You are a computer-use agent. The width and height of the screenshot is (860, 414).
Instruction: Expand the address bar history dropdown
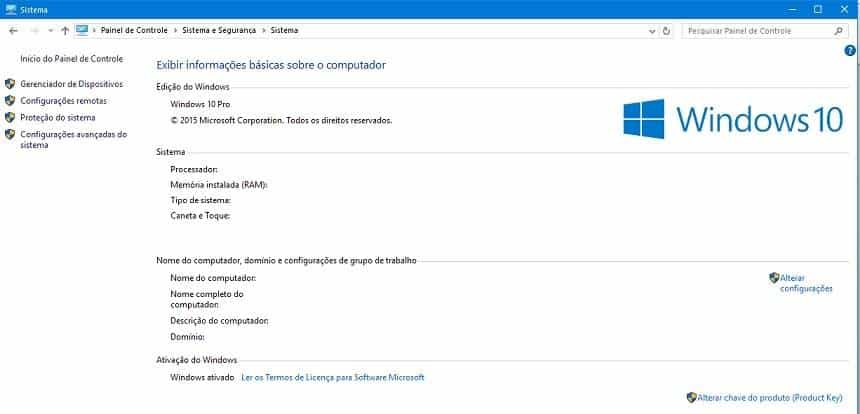[x=653, y=31]
